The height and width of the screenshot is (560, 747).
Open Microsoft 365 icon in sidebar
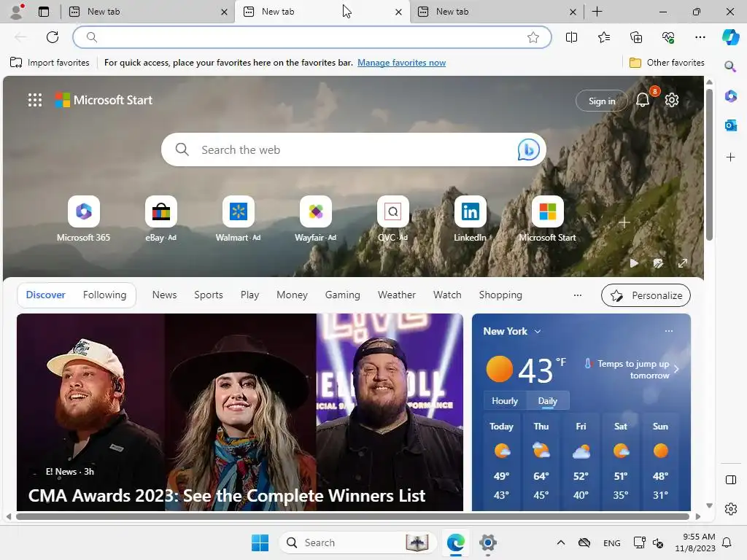click(731, 97)
